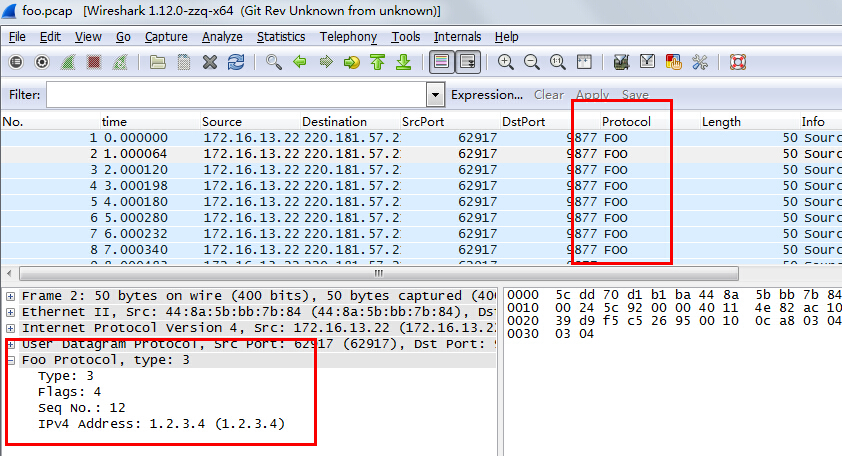Jump to the first packet icon

click(378, 62)
